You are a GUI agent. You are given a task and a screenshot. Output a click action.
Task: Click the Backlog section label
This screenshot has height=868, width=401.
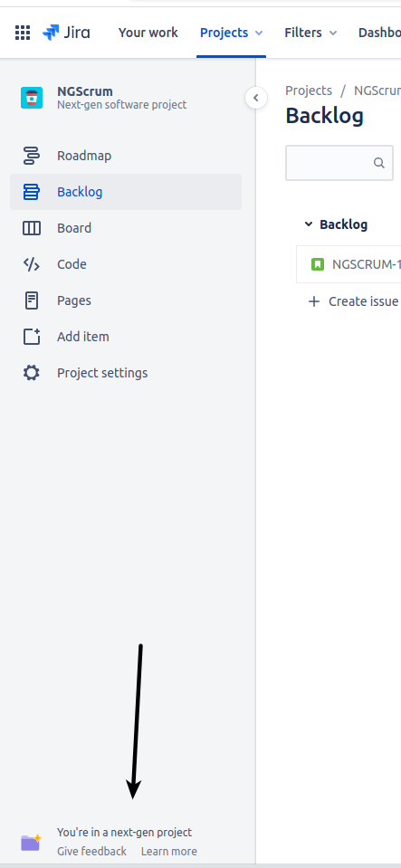tap(343, 224)
